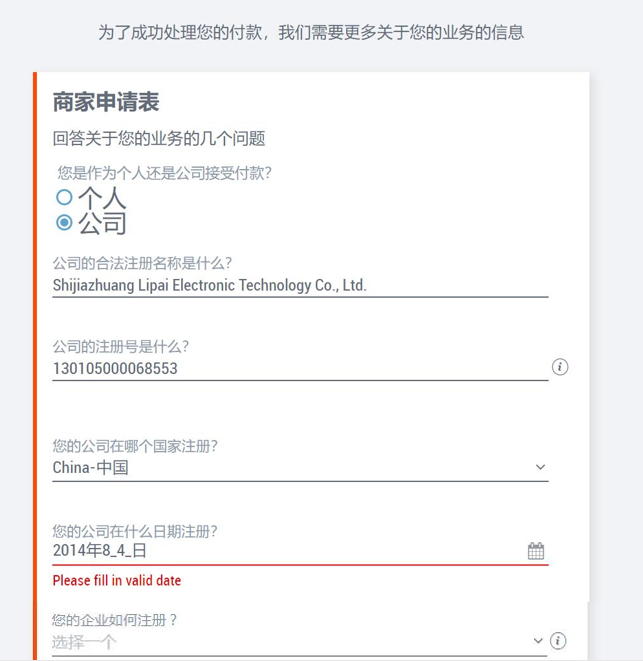643x661 pixels.
Task: Click the Please fill in valid date message
Action: (x=117, y=580)
